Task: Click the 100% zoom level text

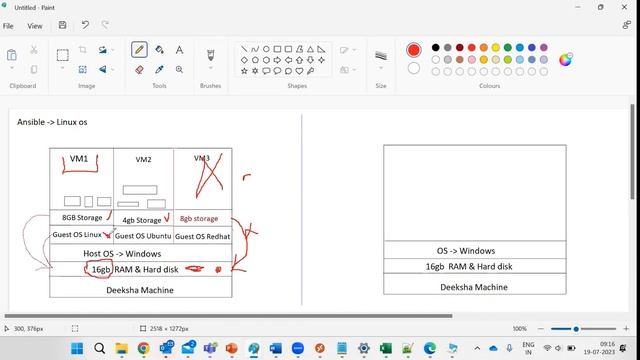Action: tap(520, 329)
